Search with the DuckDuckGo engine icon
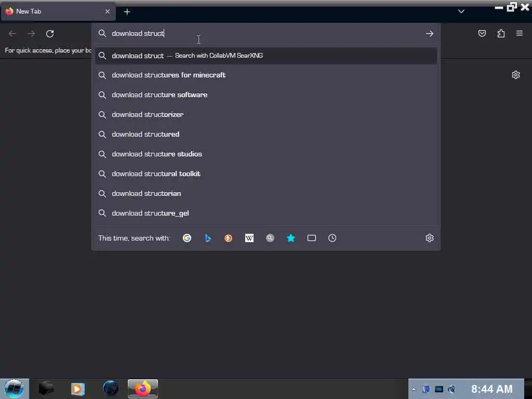The width and height of the screenshot is (532, 399). click(229, 238)
